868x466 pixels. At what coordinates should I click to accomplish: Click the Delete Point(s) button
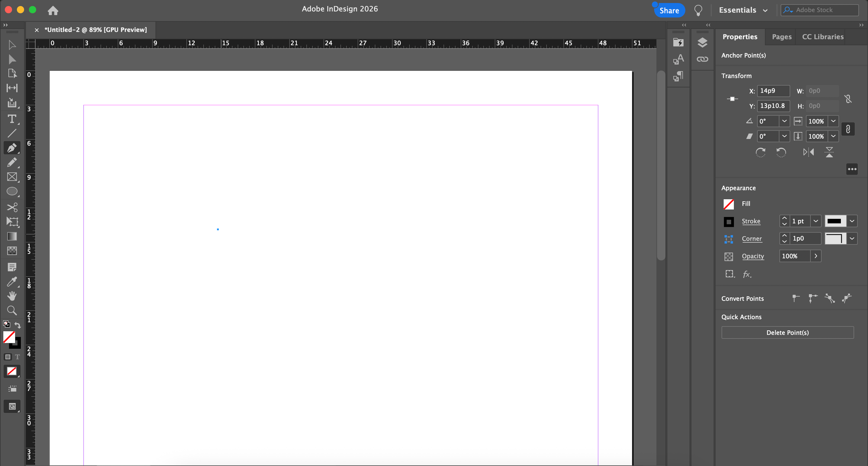click(x=787, y=332)
